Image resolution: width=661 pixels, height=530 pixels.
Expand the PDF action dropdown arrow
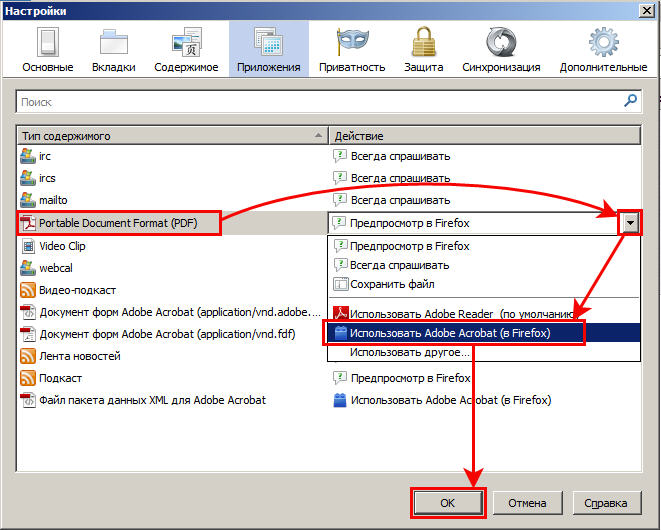pyautogui.click(x=629, y=223)
